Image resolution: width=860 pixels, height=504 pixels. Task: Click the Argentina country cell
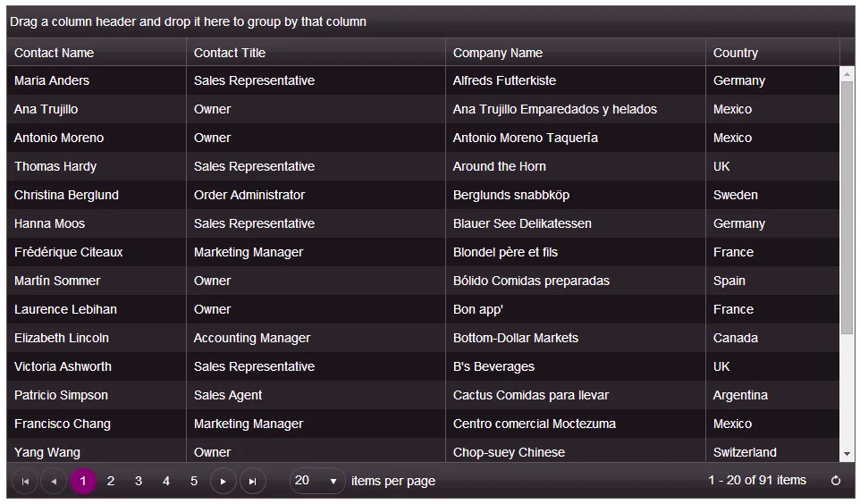point(740,395)
